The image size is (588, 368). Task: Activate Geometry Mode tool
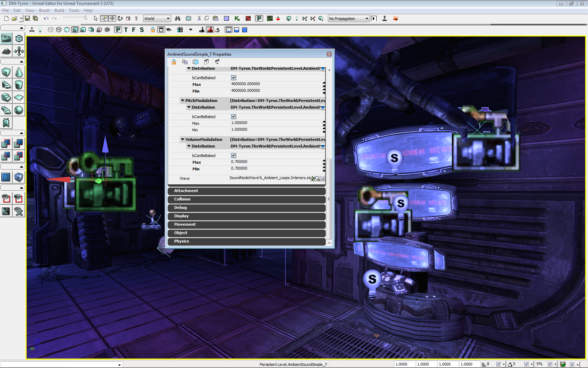(x=19, y=39)
